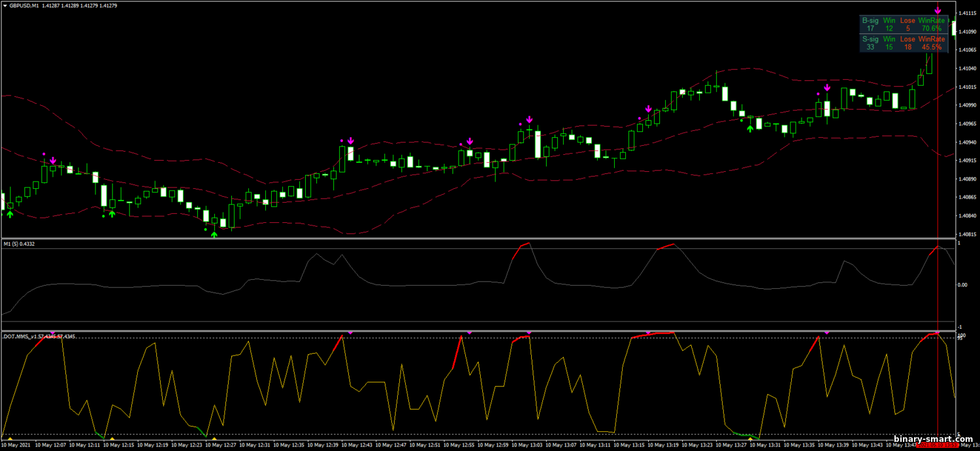Viewport: 980px width, 451px height.
Task: Click the magenta sell arrow near 13:03
Action: point(530,120)
